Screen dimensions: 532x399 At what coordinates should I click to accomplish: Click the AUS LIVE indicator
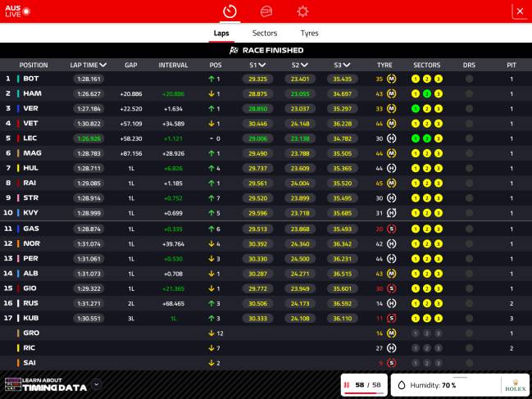[x=17, y=11]
